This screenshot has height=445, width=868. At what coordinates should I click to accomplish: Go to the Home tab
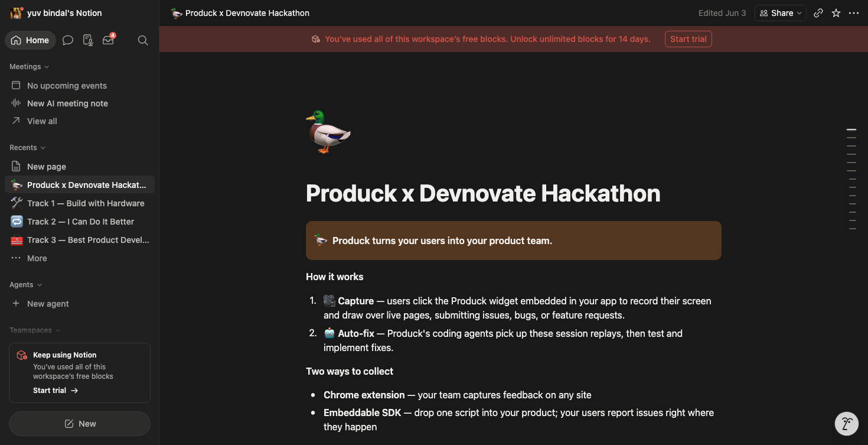[30, 40]
